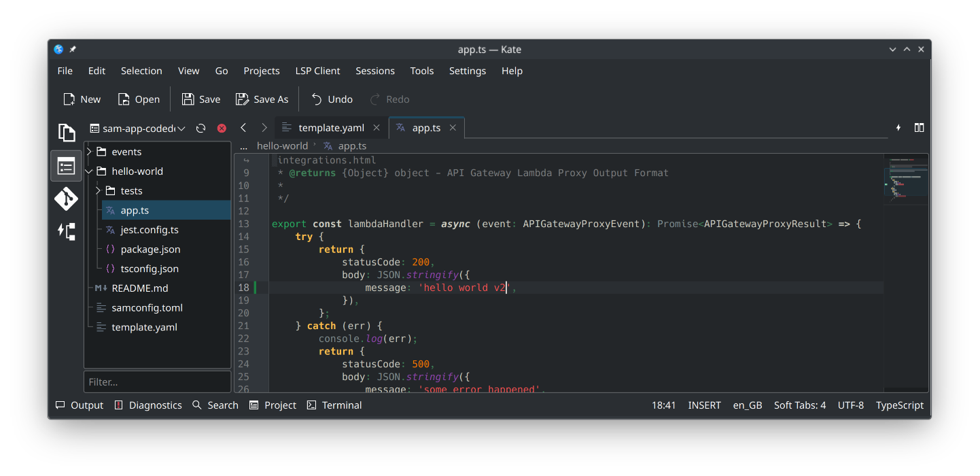Click the app.ts breadcrumb segment

click(x=345, y=146)
